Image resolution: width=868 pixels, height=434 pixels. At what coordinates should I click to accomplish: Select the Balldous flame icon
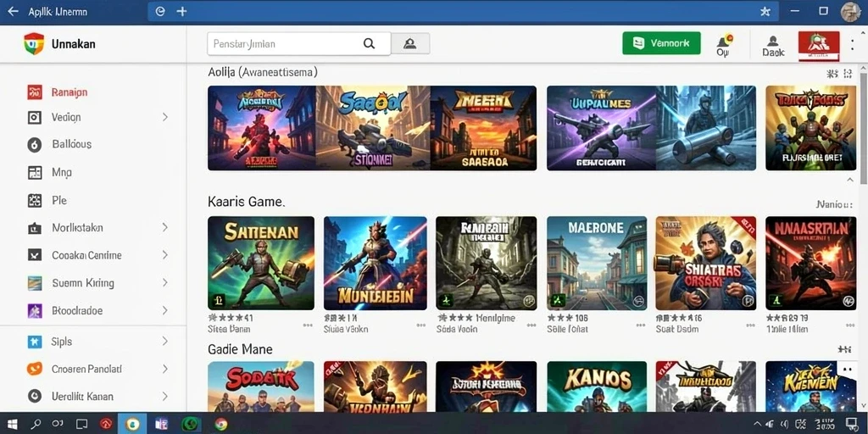34,144
